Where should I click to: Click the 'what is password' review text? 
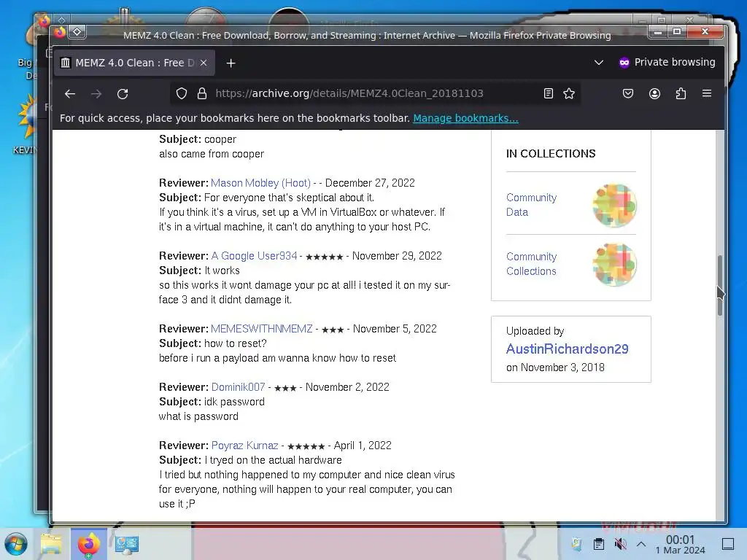(198, 416)
